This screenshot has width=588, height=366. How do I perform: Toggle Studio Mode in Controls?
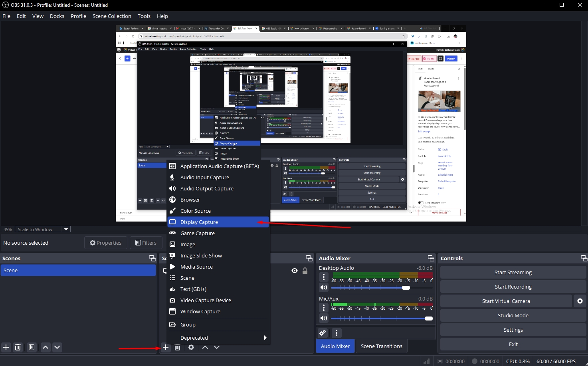tap(513, 315)
